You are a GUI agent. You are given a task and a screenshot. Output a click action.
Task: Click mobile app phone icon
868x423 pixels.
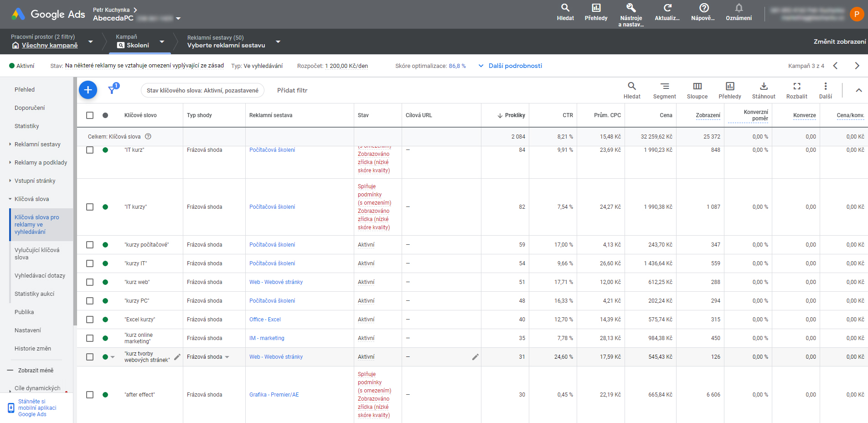click(x=11, y=408)
